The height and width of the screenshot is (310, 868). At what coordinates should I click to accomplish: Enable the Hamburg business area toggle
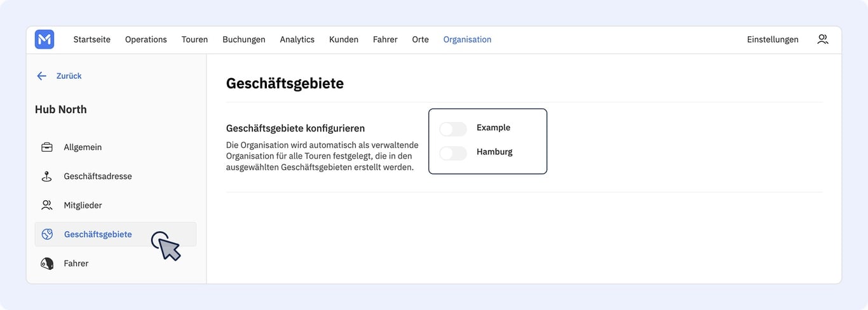pyautogui.click(x=453, y=153)
